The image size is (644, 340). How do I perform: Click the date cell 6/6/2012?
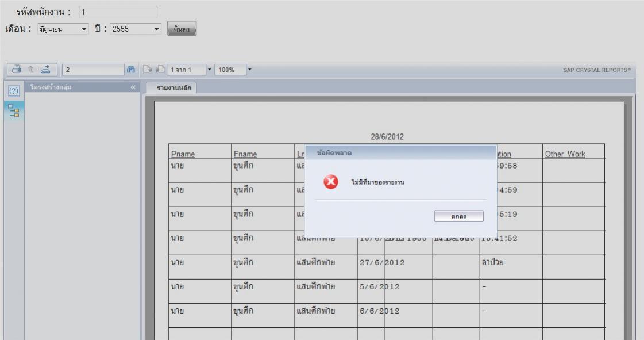coord(379,311)
